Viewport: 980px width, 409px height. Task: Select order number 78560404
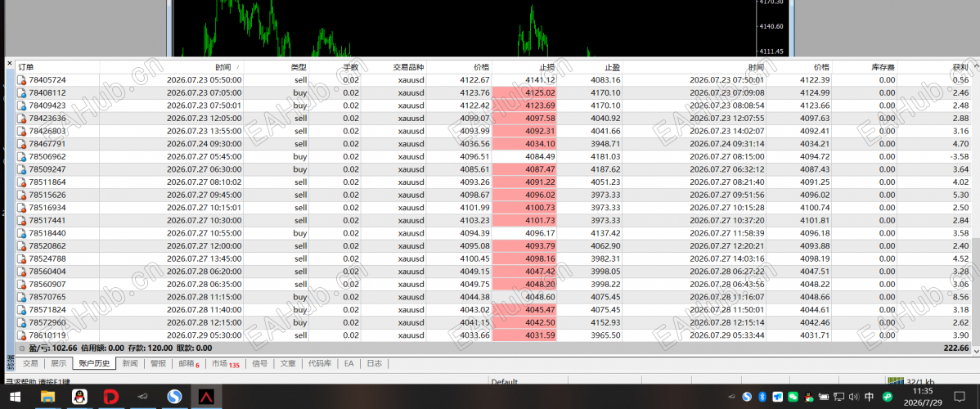click(x=47, y=272)
